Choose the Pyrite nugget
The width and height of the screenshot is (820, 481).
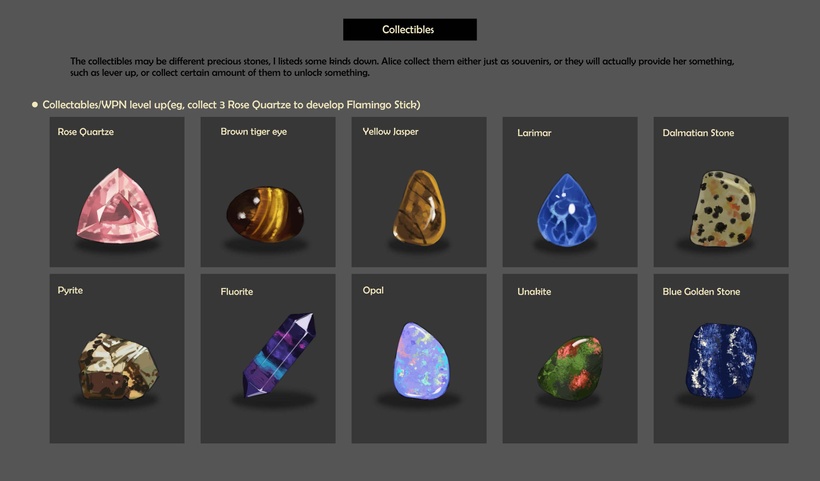click(x=118, y=366)
